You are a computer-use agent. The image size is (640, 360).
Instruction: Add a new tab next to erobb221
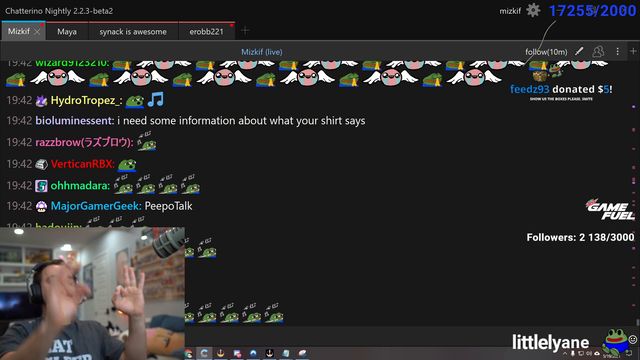tap(245, 31)
